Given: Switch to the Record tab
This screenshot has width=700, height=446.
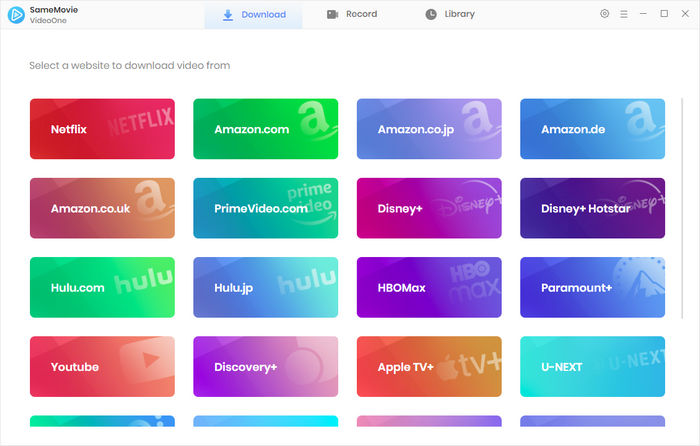Looking at the screenshot, I should [352, 14].
